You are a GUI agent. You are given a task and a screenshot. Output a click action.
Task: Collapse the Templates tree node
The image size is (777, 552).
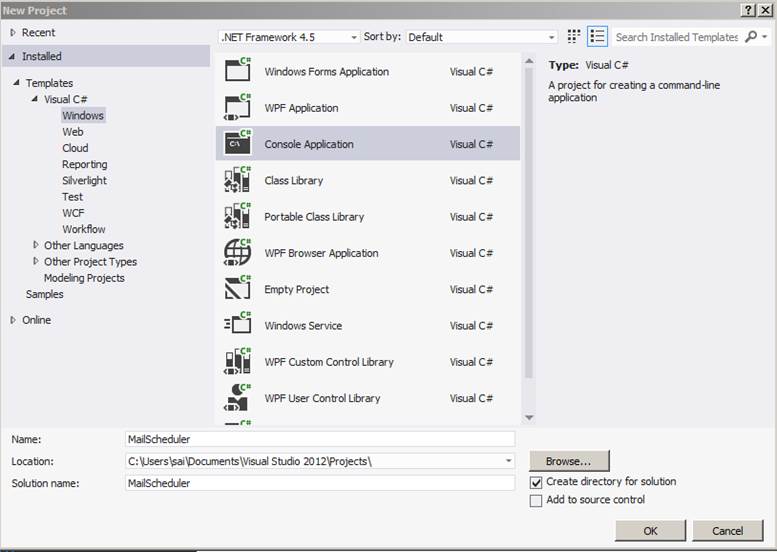click(x=16, y=83)
